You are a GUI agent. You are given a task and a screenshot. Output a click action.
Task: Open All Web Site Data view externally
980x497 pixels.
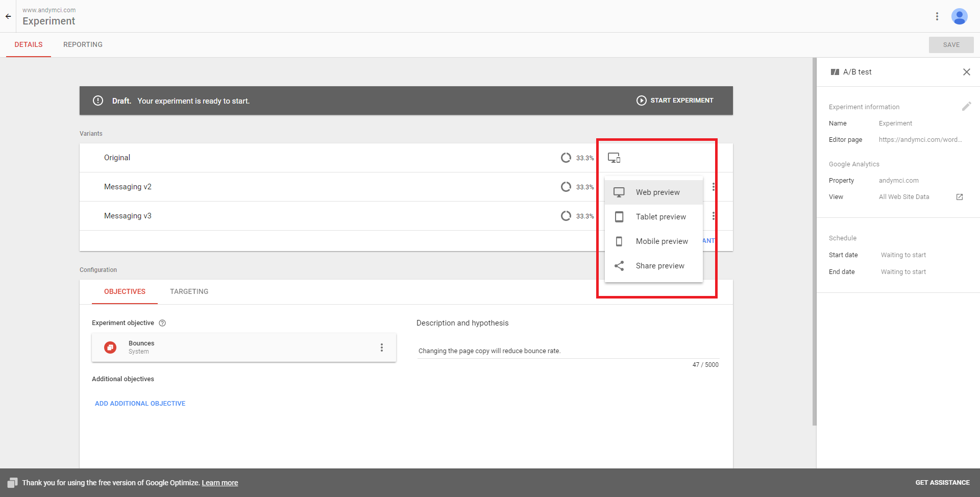coord(960,197)
